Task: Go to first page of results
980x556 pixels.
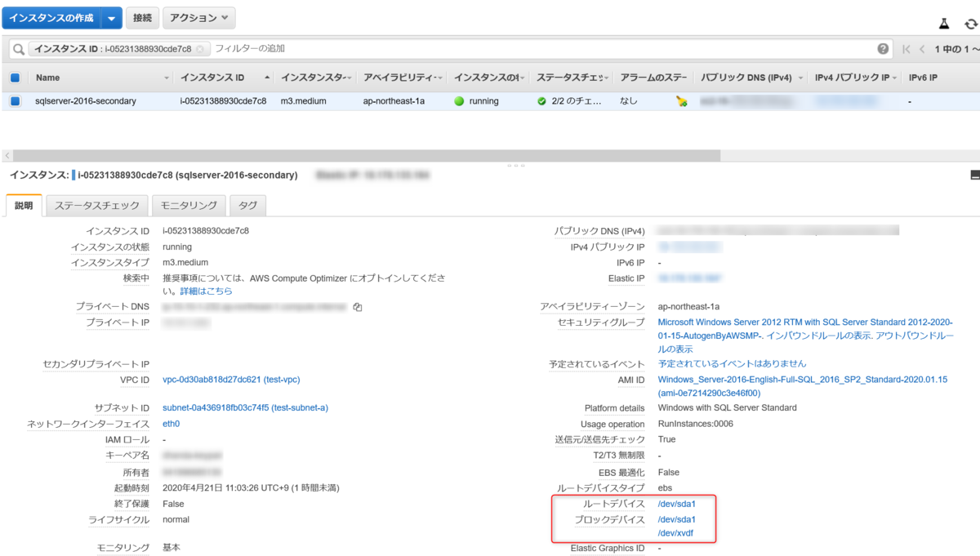Action: (x=906, y=49)
